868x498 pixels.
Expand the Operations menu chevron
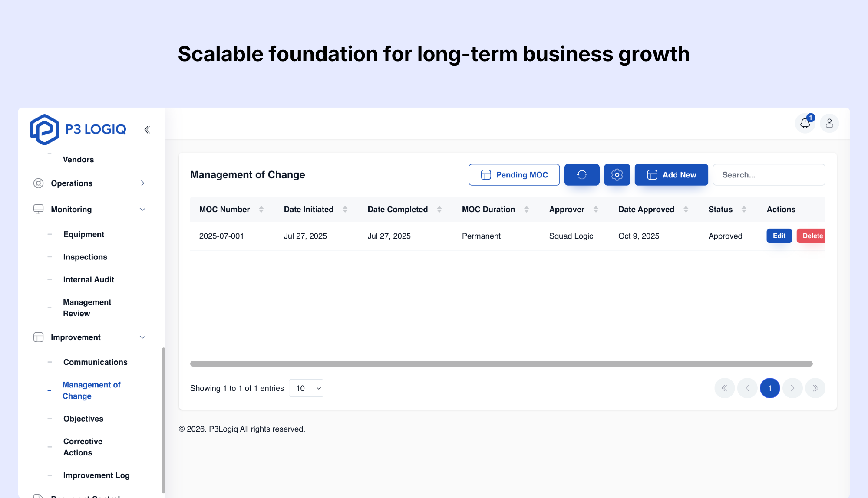pyautogui.click(x=142, y=183)
